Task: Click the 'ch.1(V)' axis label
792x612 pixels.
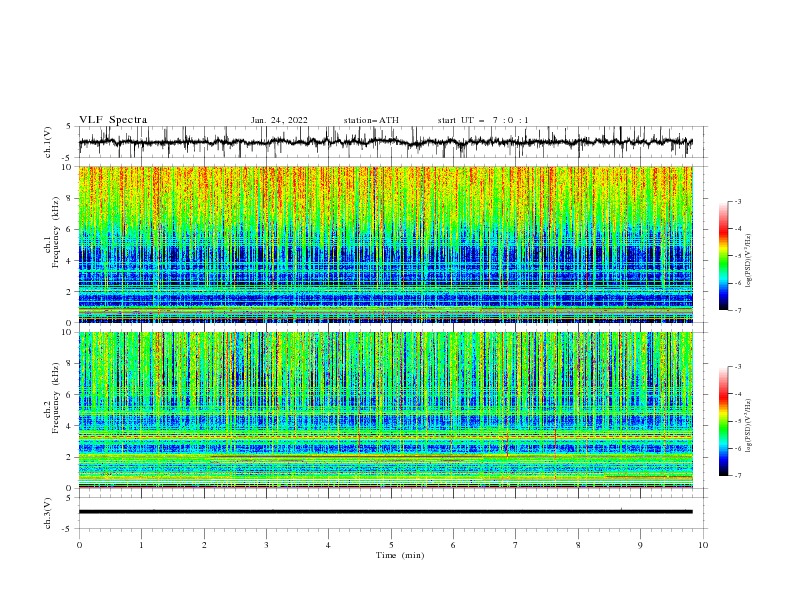Action: [x=48, y=142]
